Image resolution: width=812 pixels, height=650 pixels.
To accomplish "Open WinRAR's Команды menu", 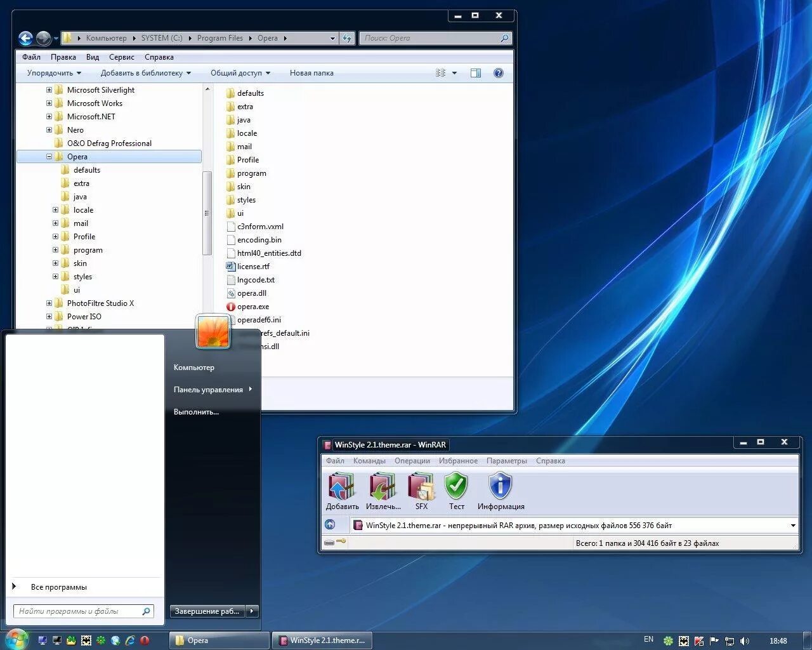I will point(369,461).
